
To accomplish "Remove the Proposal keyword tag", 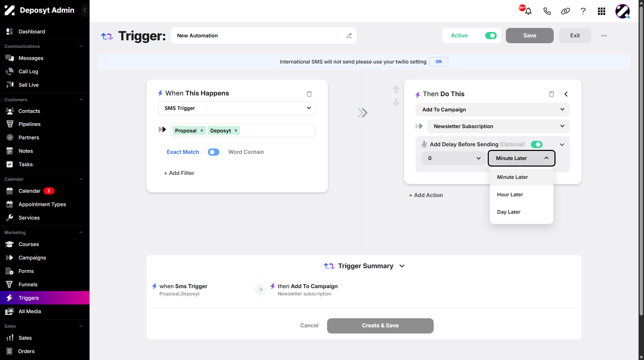I will 202,131.
